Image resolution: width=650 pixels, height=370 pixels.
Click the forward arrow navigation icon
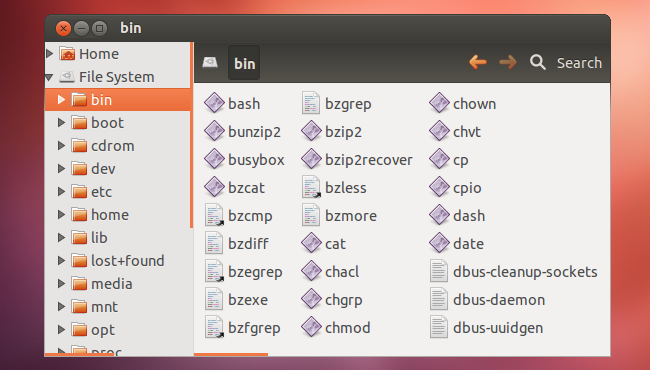point(508,63)
